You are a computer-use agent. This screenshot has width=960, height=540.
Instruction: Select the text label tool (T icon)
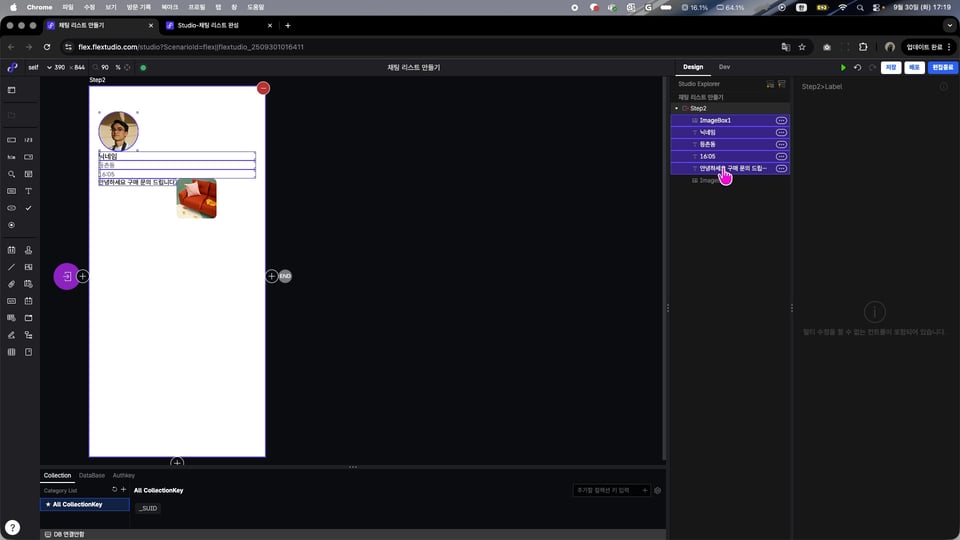pos(28,190)
